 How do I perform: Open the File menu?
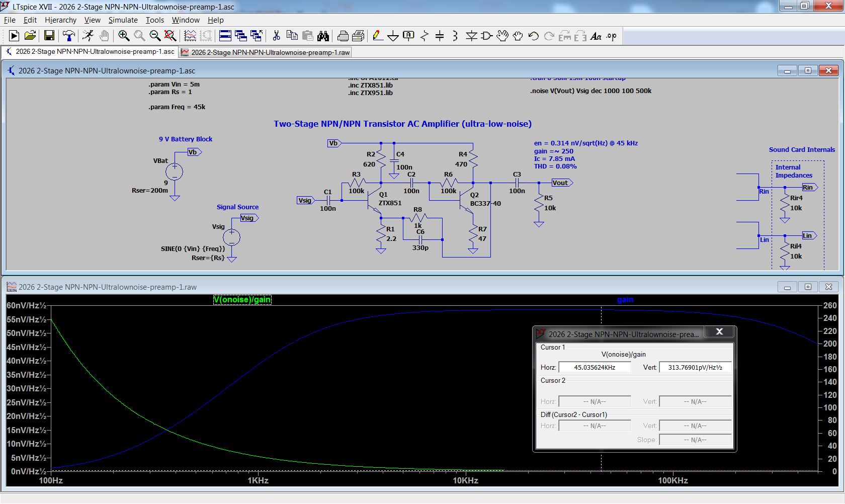point(10,20)
